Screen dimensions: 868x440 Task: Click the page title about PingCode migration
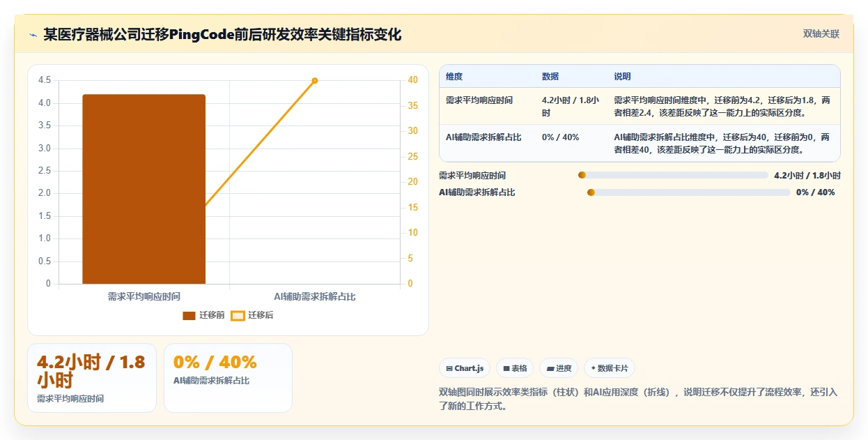(x=222, y=34)
